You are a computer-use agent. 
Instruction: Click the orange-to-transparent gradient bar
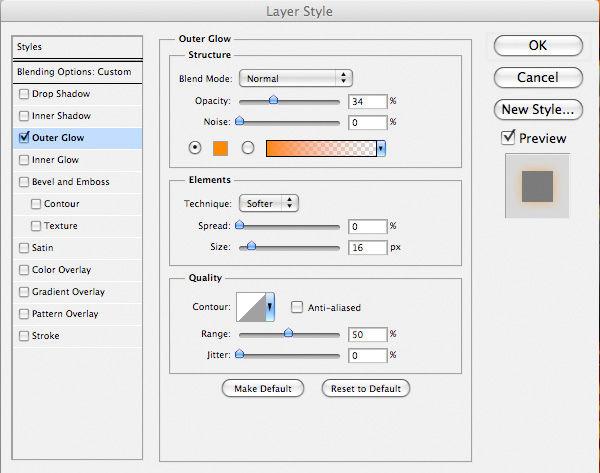click(x=321, y=148)
